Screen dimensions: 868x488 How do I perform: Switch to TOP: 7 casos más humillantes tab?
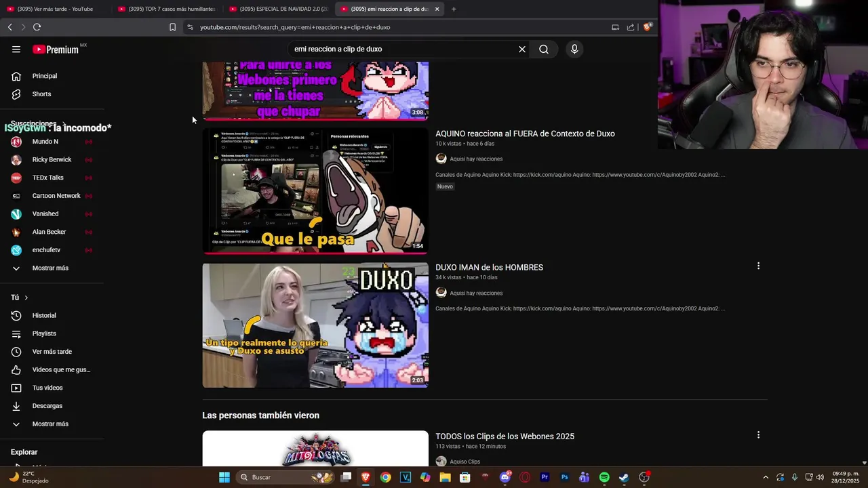pyautogui.click(x=166, y=9)
